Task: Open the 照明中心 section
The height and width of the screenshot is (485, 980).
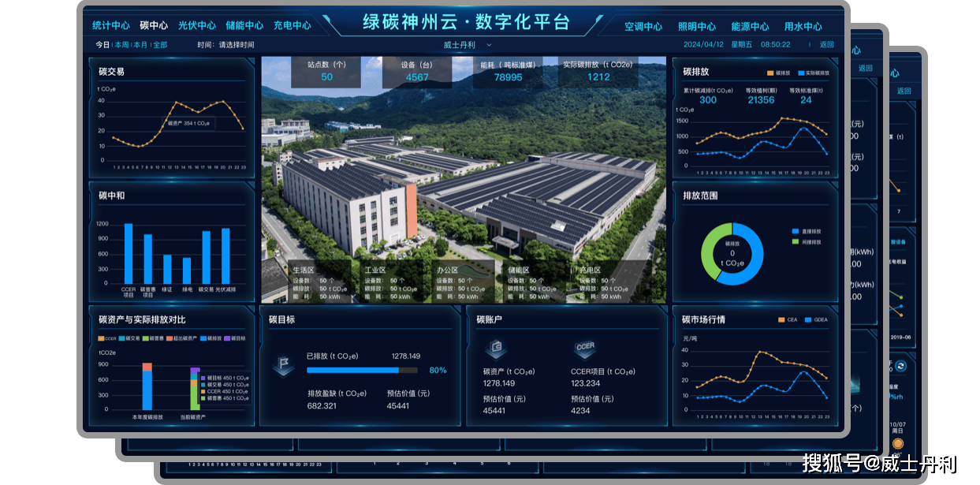Action: point(697,24)
